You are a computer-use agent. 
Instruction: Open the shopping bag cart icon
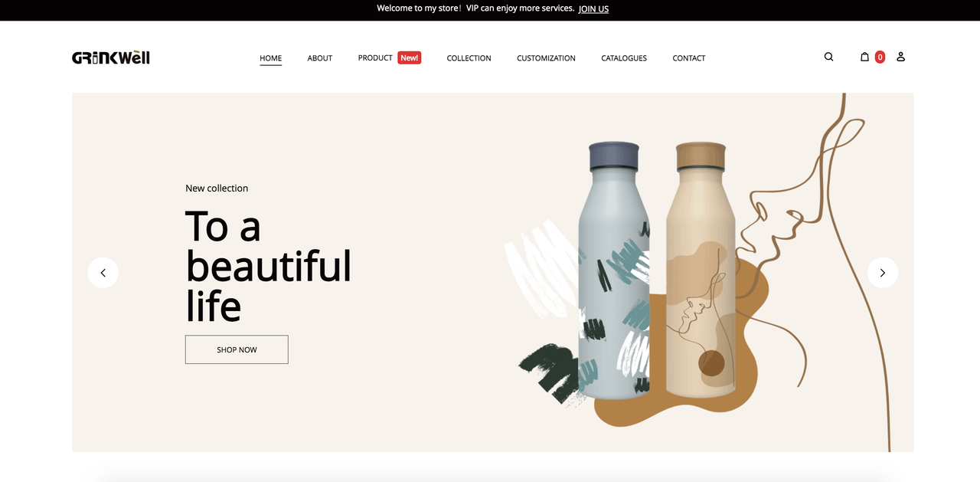click(x=864, y=57)
